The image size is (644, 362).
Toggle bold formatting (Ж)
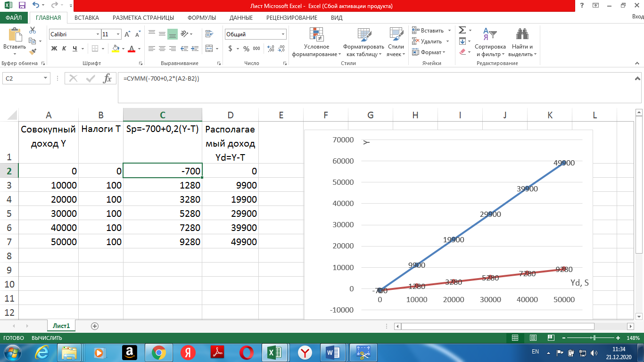pyautogui.click(x=54, y=49)
